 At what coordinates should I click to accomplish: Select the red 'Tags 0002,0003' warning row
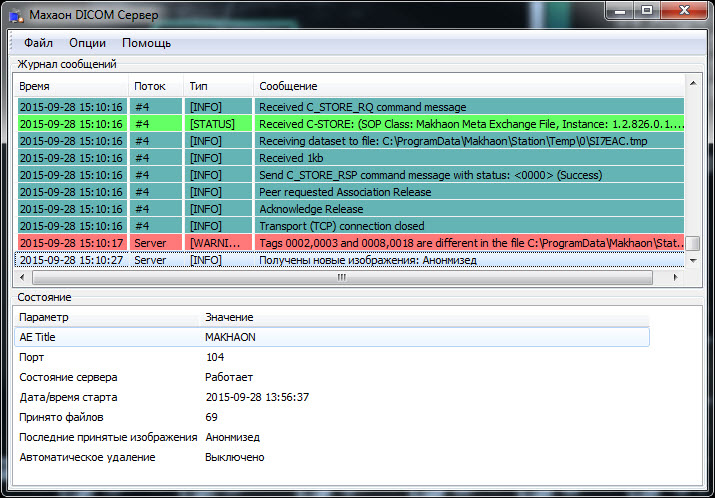[350, 243]
